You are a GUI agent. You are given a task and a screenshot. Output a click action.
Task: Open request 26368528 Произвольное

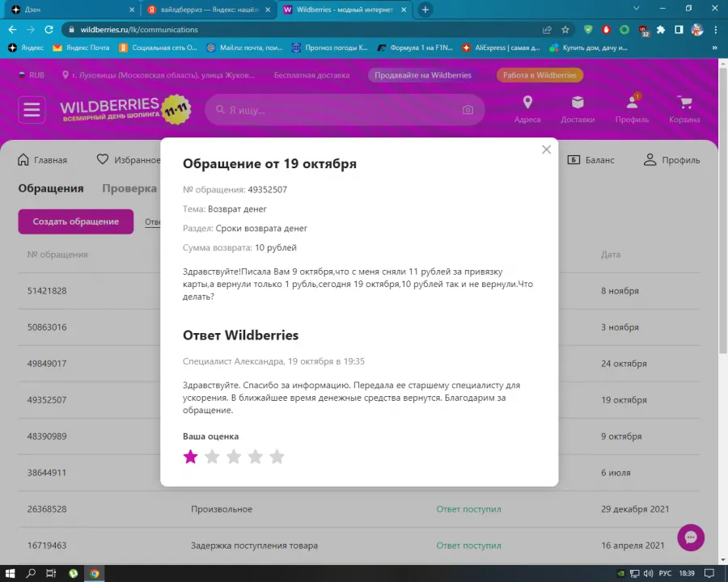(359, 509)
